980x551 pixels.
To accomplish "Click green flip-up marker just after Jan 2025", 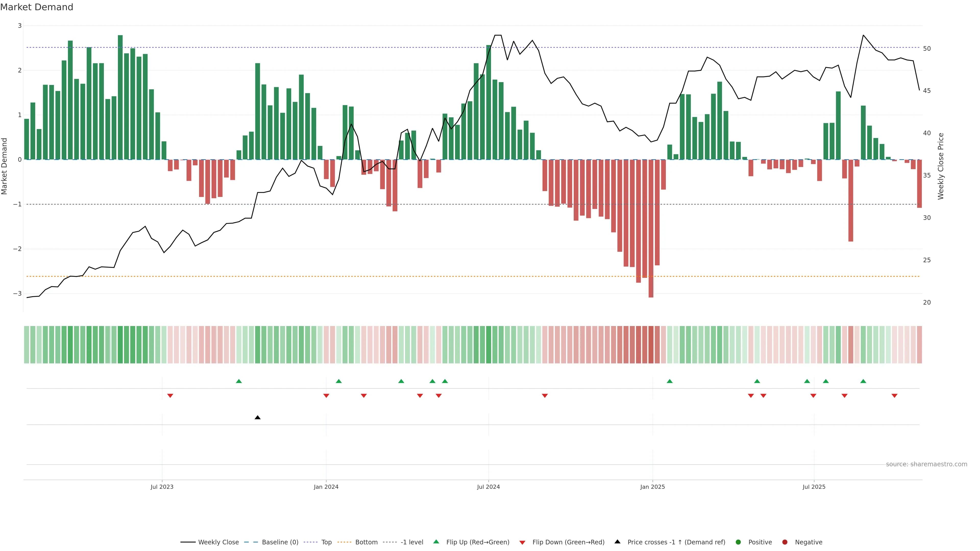I will 670,381.
